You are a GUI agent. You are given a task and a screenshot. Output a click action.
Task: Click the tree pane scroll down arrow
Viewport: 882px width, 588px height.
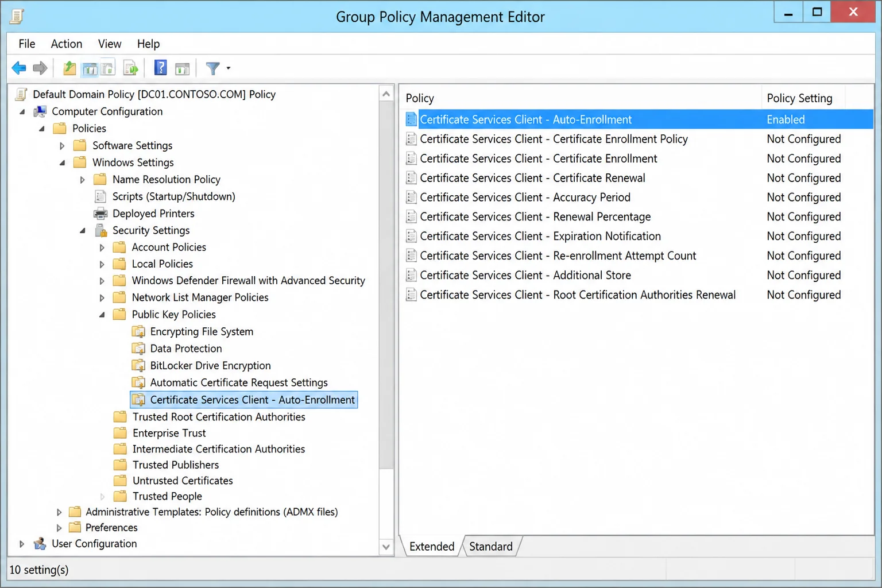pos(386,547)
